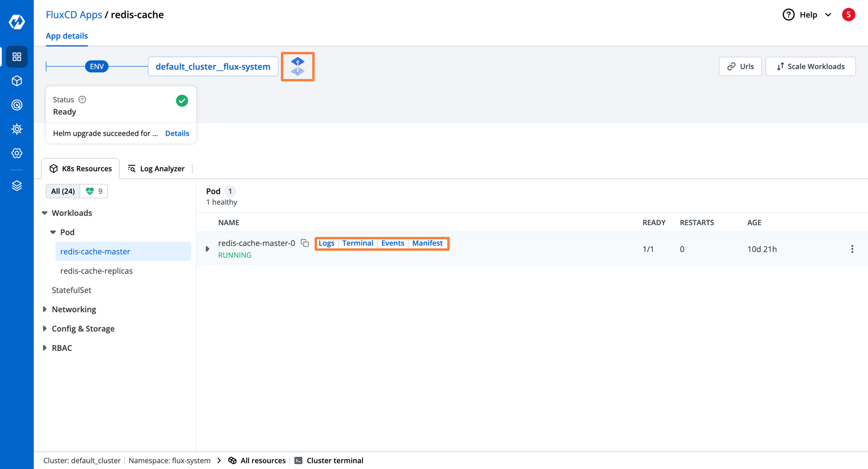The height and width of the screenshot is (469, 868).
Task: Expand the redis-cache-master-0 pod row
Action: pyautogui.click(x=207, y=249)
